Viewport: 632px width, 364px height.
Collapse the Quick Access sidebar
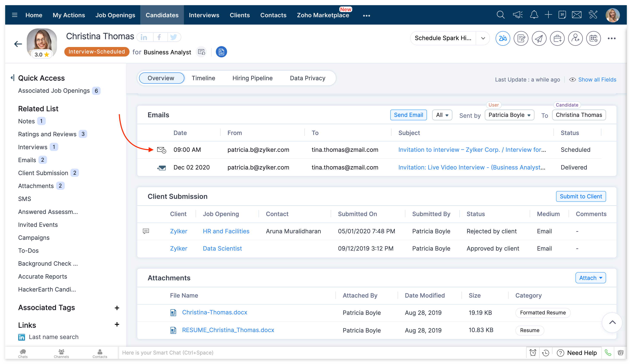click(x=12, y=78)
